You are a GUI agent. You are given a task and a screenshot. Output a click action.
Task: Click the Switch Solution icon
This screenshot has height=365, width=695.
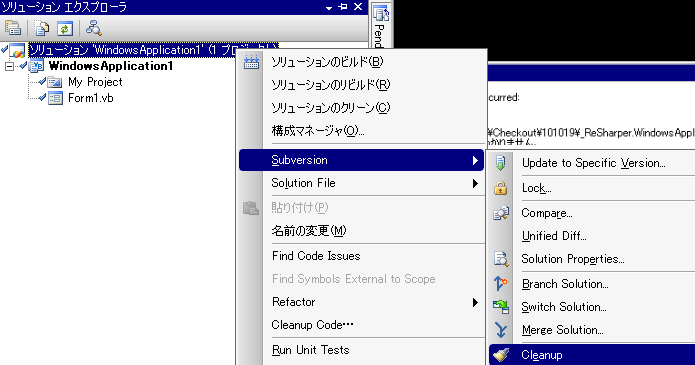pos(501,307)
